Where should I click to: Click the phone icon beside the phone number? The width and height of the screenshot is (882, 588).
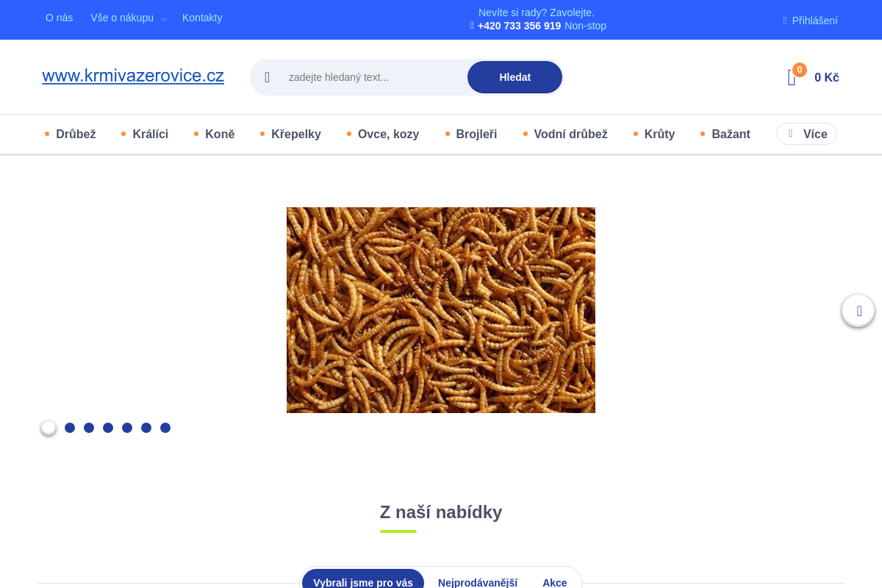[x=473, y=26]
